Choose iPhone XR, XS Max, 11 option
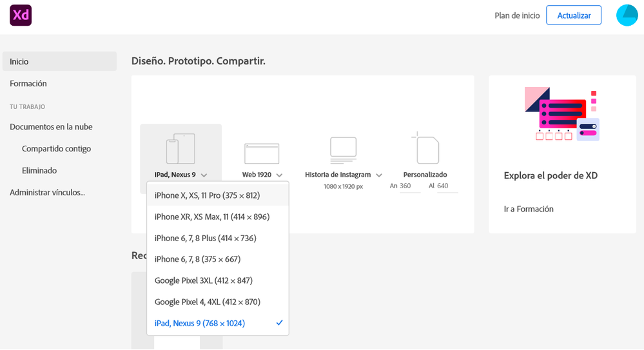Viewport: 644px width, 350px height. pos(212,217)
